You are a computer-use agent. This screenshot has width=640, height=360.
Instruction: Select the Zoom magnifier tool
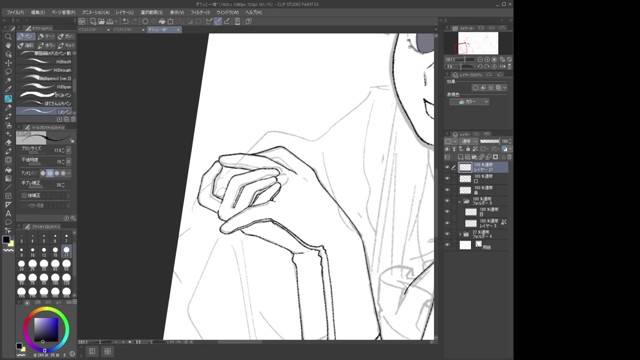coord(8,37)
